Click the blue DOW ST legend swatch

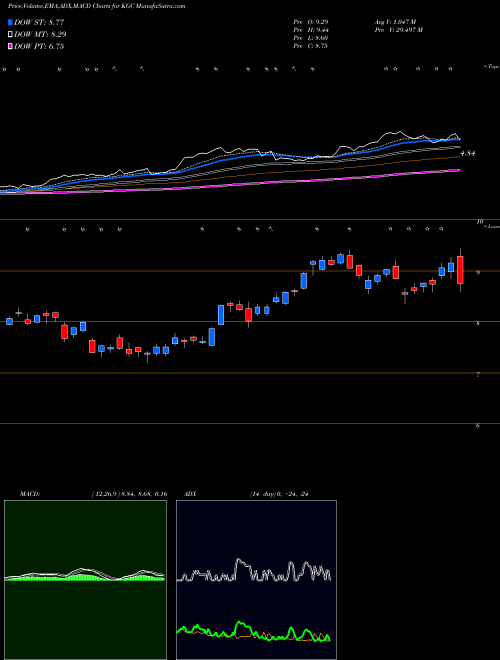[x=10, y=22]
